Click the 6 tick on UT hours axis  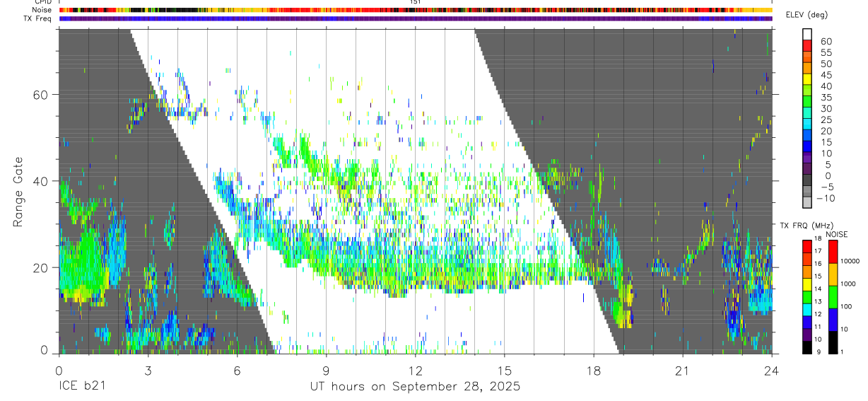(x=237, y=371)
